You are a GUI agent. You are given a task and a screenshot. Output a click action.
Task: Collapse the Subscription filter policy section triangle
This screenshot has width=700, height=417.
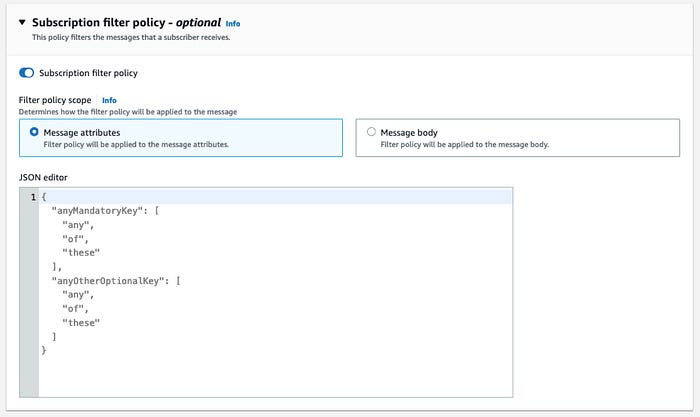pyautogui.click(x=22, y=22)
